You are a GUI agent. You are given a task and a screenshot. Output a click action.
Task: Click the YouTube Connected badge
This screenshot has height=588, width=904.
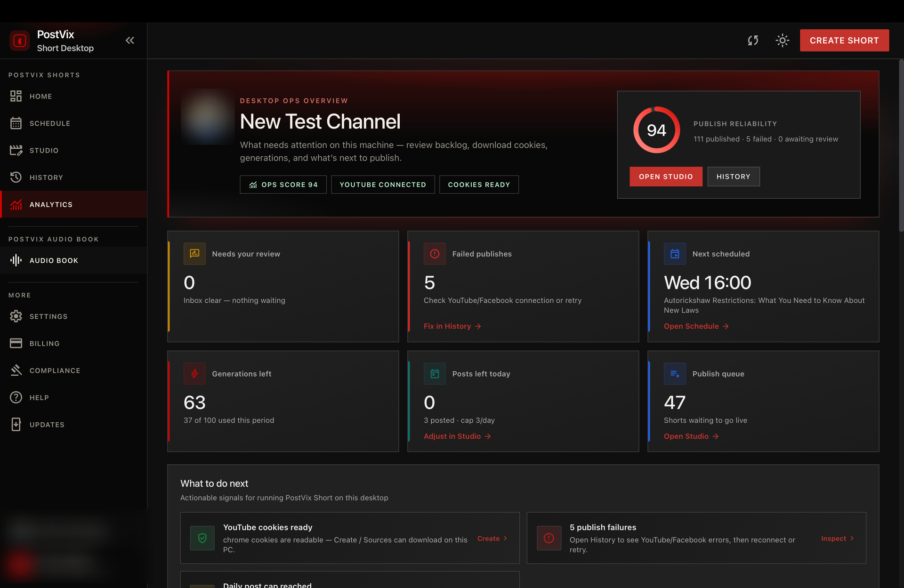pos(383,185)
